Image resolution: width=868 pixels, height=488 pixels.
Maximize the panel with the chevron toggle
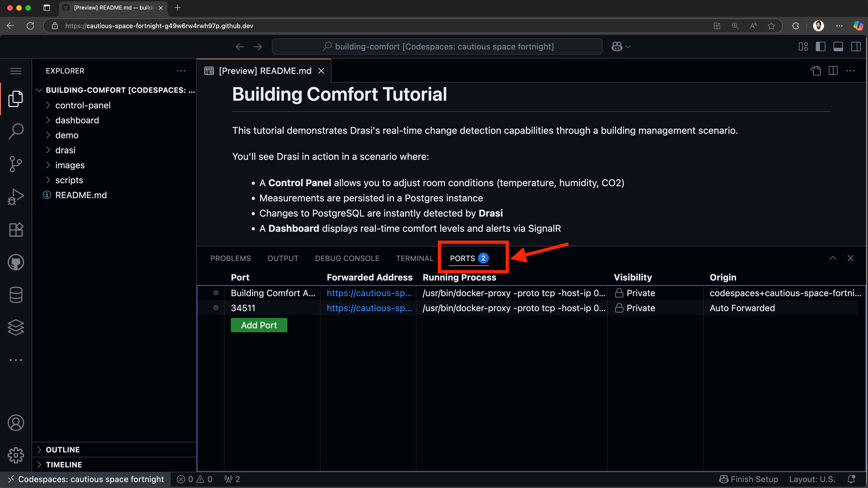click(x=833, y=258)
